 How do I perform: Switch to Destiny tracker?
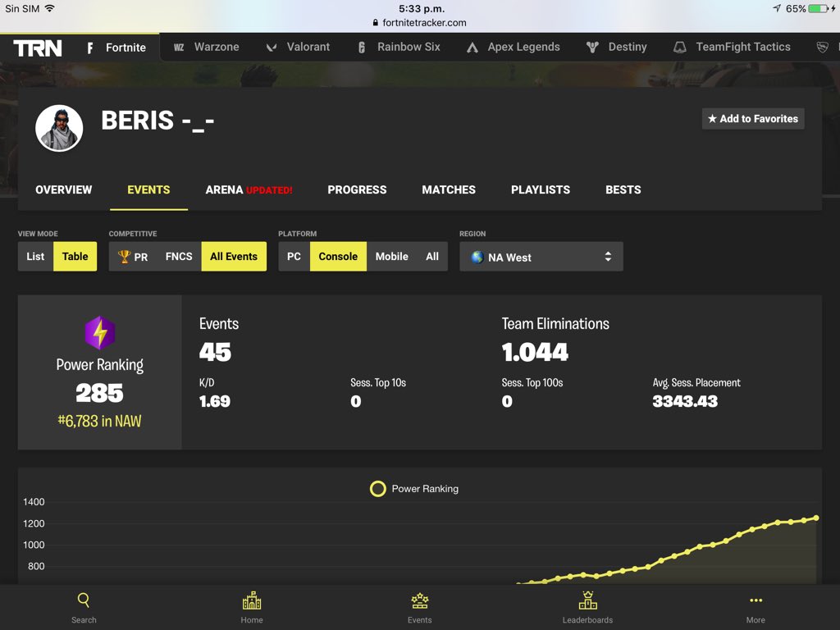point(617,47)
